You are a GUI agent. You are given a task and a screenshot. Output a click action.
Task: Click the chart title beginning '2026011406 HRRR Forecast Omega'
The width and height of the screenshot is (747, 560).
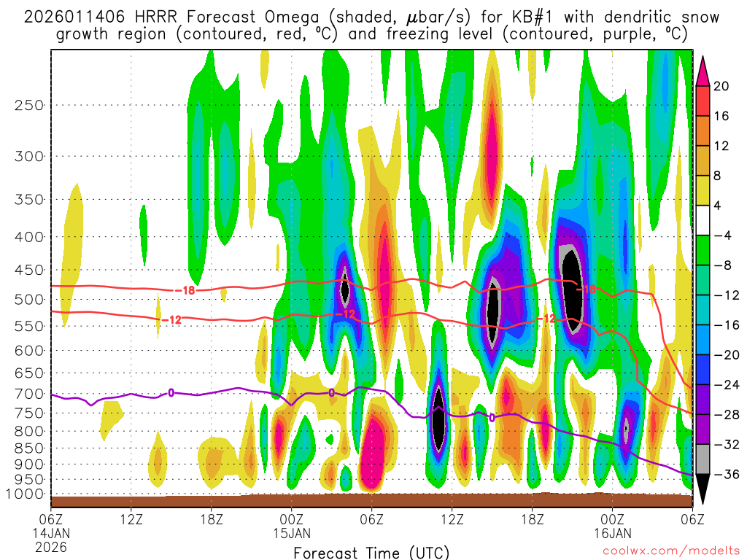coord(371,26)
